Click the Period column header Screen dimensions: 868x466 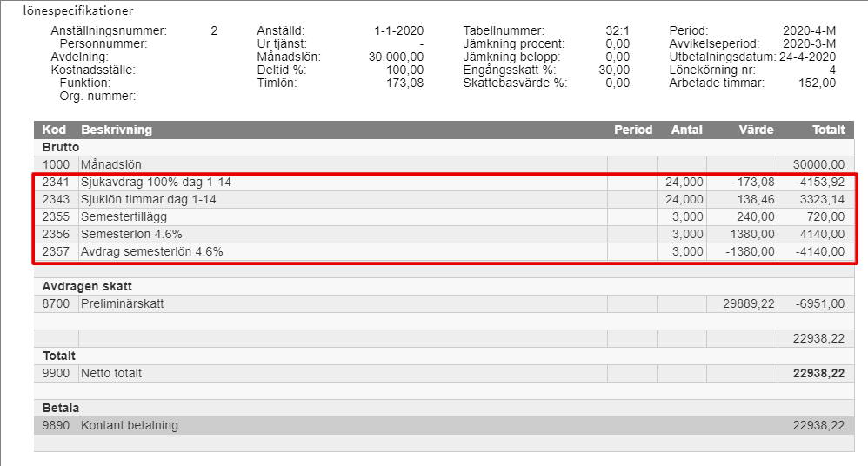pos(633,130)
